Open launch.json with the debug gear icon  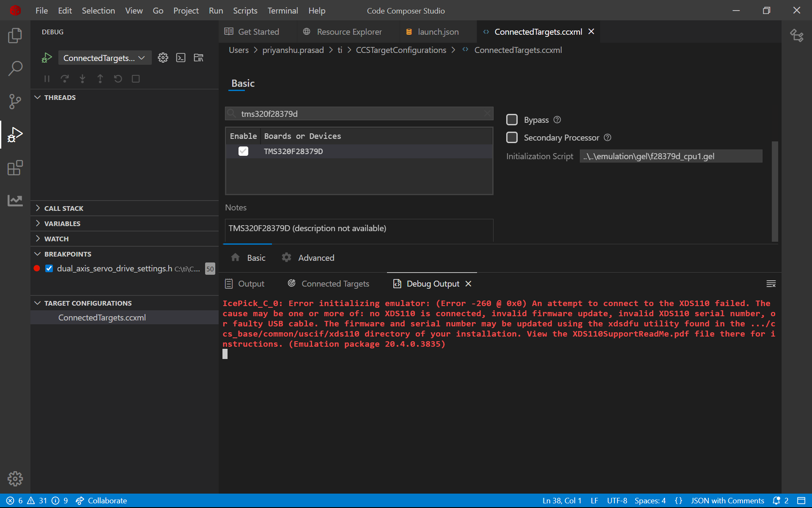tap(163, 58)
